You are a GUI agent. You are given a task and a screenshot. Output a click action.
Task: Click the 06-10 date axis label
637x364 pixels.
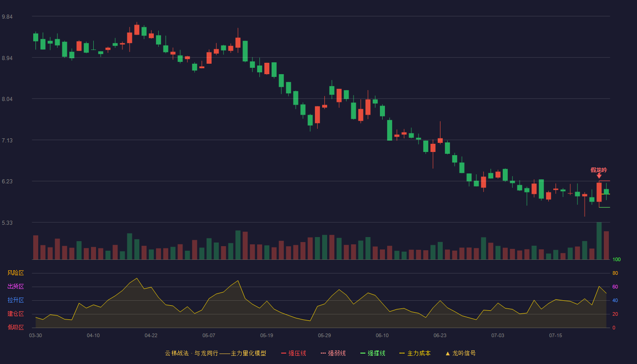382,335
